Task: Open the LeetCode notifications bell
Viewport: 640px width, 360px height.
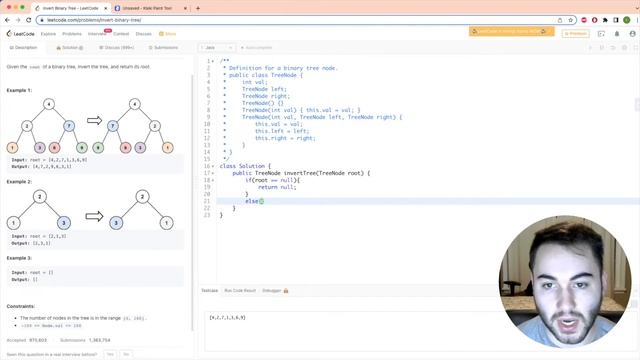Action: pos(617,34)
